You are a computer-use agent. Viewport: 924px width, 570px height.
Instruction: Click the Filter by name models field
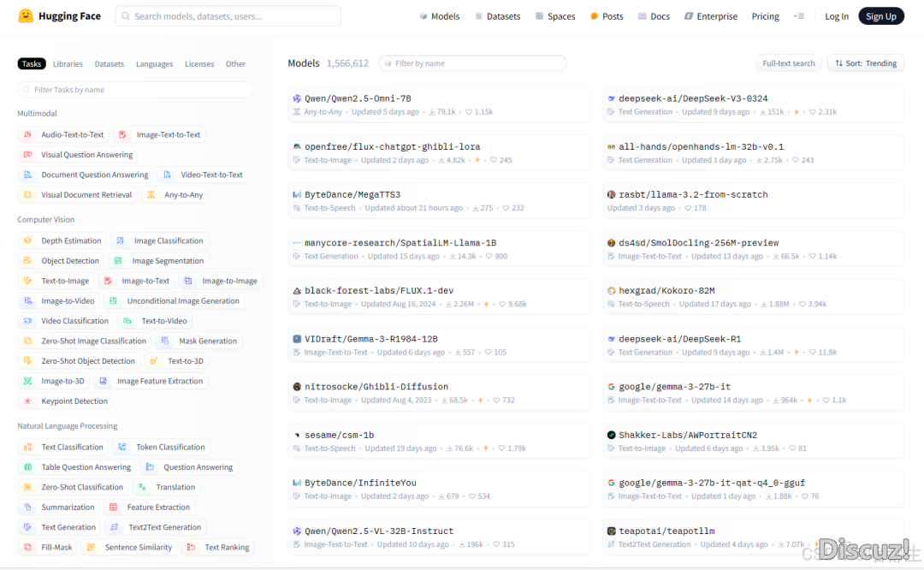tap(472, 63)
